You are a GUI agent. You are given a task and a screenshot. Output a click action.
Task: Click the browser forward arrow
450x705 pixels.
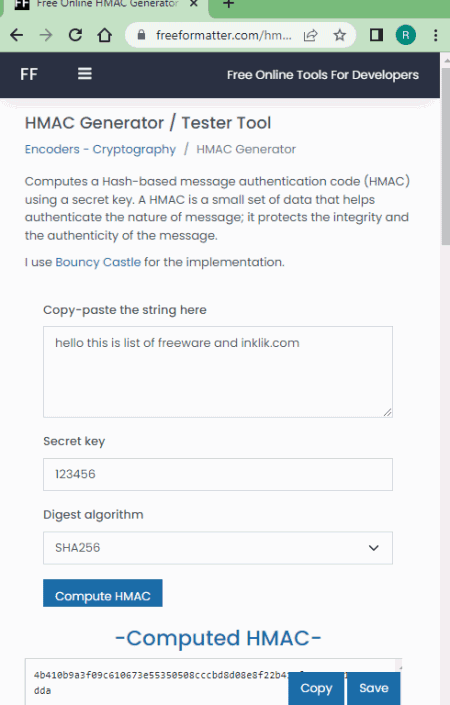pyautogui.click(x=46, y=35)
